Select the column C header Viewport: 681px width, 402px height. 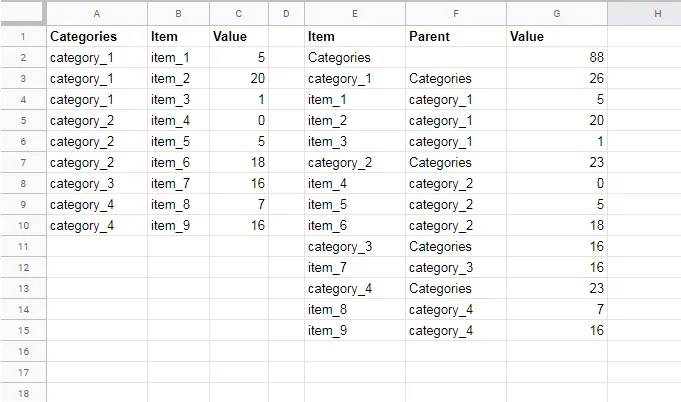[239, 14]
